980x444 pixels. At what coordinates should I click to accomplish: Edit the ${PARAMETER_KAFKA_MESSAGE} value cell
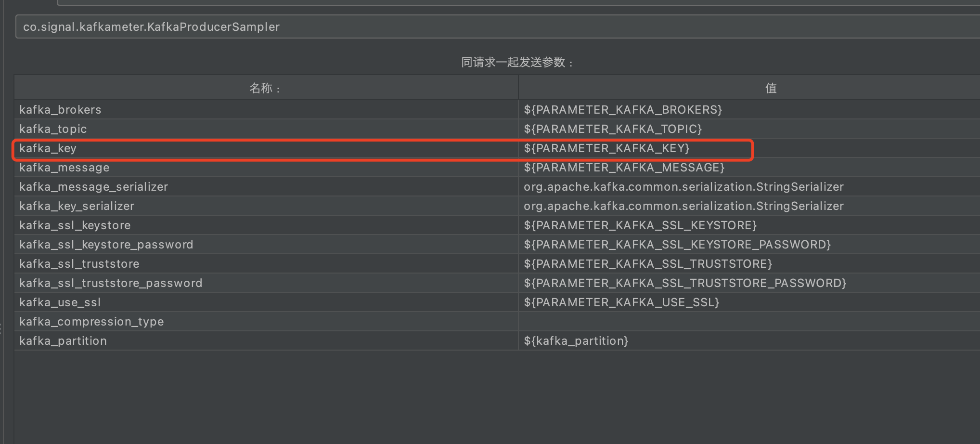749,168
